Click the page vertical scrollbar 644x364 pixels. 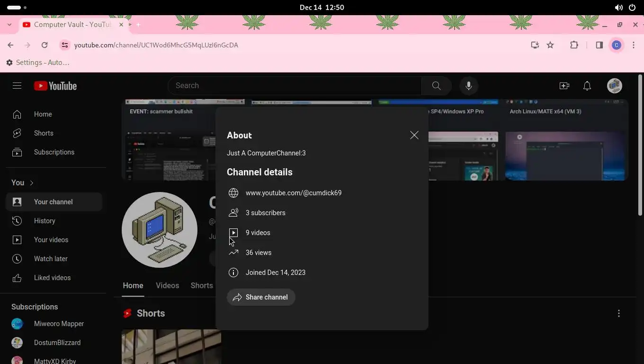640,145
